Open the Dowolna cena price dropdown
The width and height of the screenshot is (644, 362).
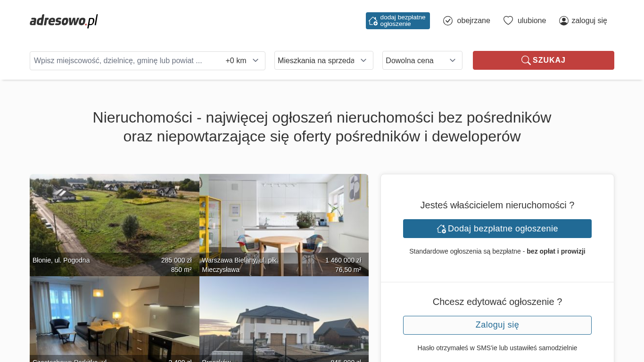tap(422, 60)
